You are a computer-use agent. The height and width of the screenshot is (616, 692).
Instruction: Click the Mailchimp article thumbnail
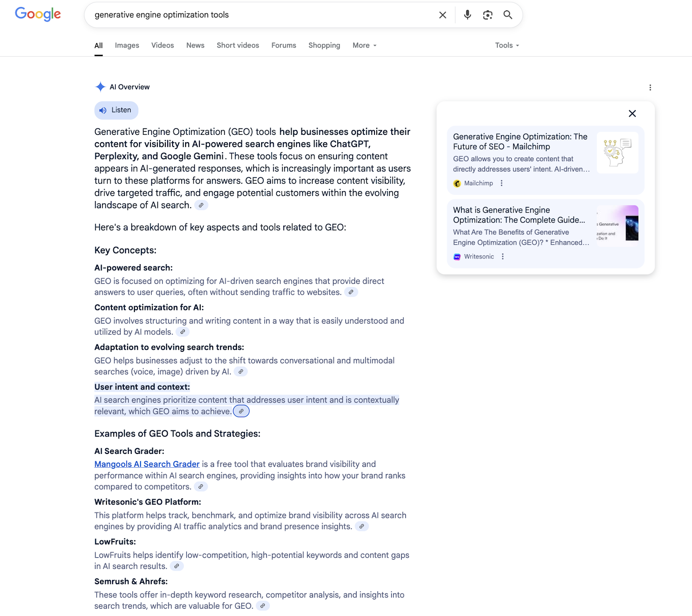coord(618,153)
